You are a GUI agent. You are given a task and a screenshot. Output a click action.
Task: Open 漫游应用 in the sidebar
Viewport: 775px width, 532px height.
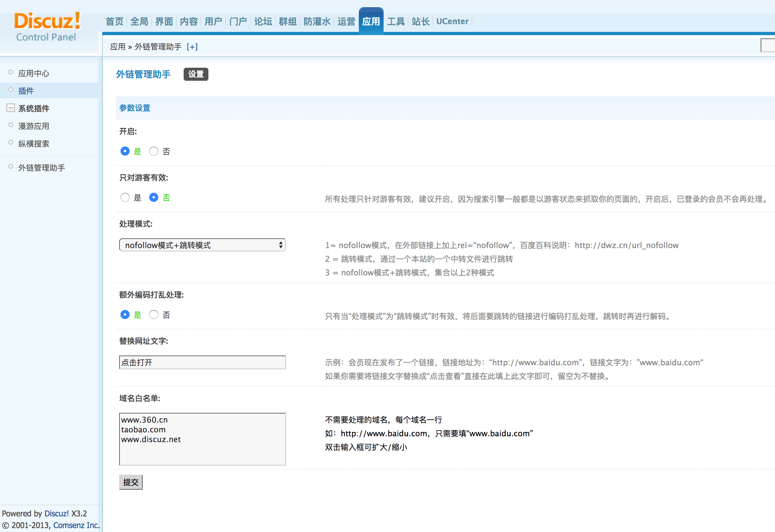[x=34, y=126]
